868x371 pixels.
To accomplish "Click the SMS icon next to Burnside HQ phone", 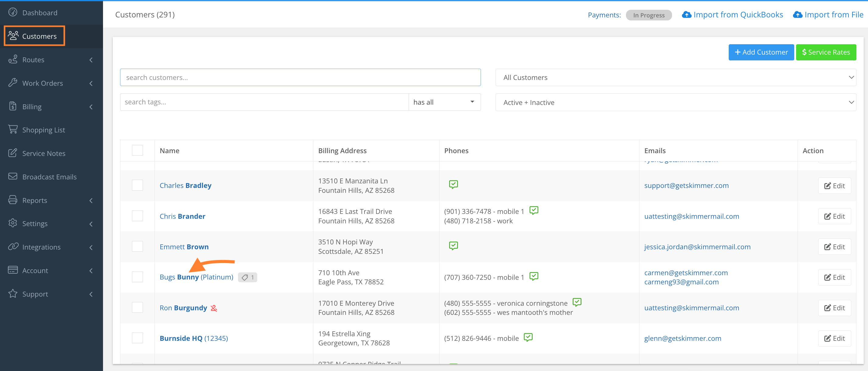I will 528,337.
